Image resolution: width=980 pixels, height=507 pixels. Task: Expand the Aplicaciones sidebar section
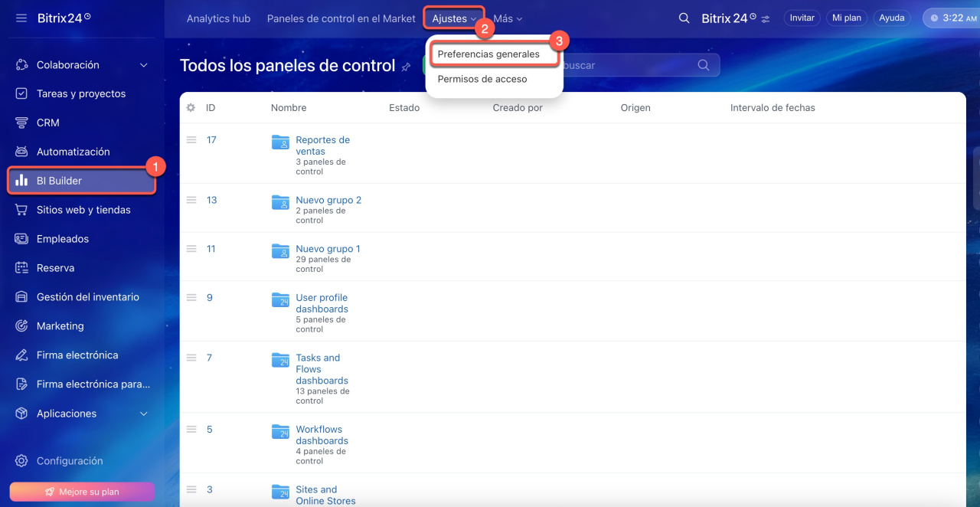coord(144,414)
